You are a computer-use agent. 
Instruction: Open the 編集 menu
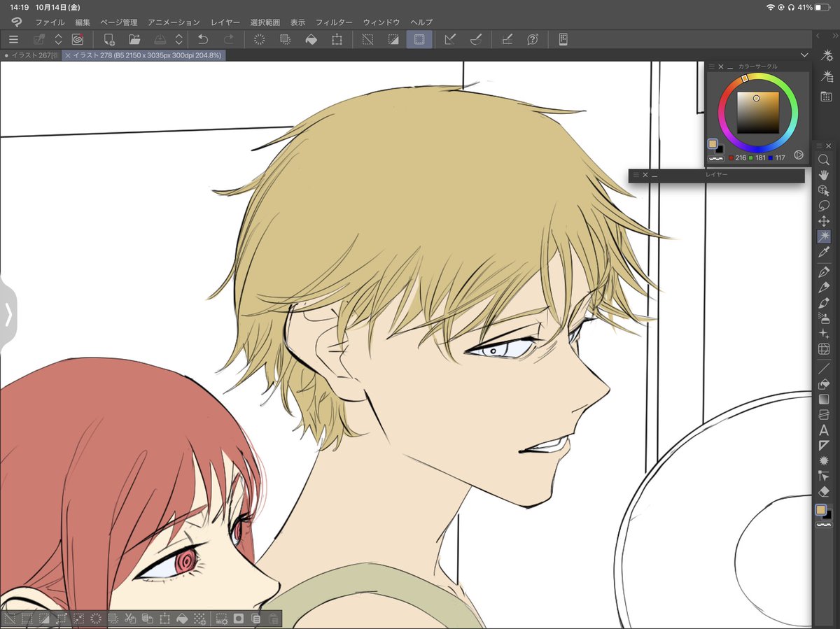[83, 22]
